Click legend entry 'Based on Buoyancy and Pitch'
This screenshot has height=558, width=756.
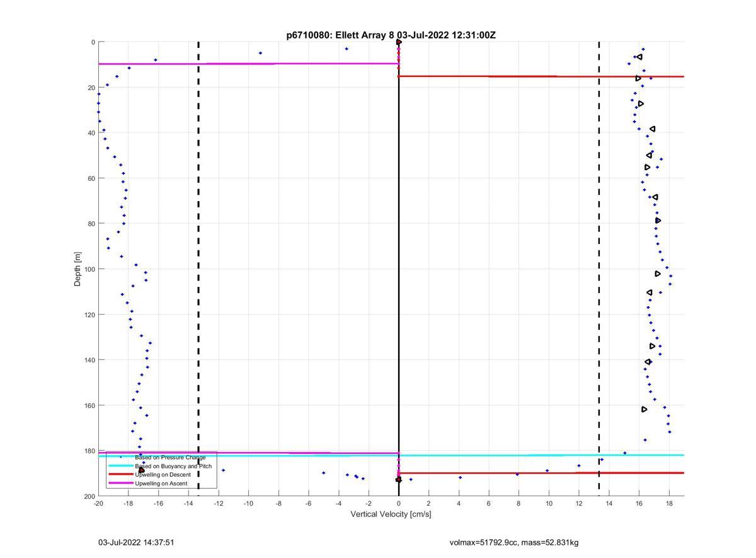(x=173, y=466)
